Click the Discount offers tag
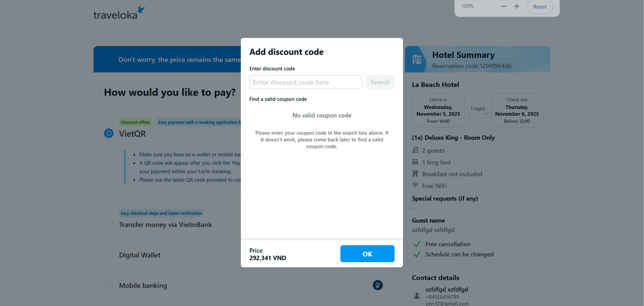This screenshot has height=306, width=644. [135, 122]
